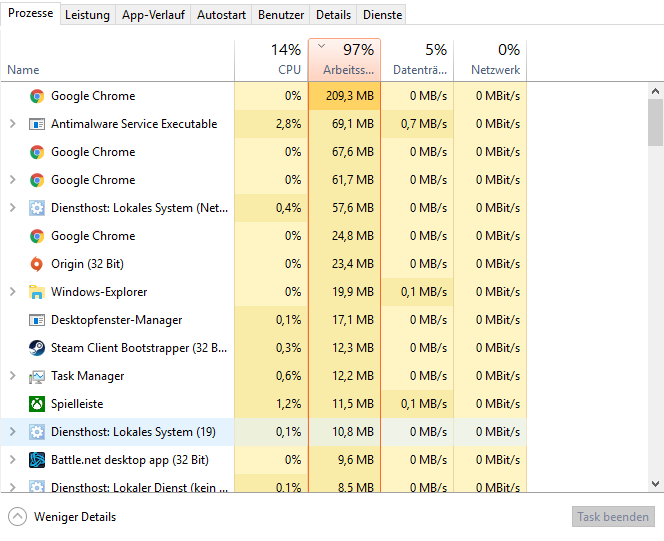This screenshot has height=541, width=664.
Task: Select the Origin (32 Bit) process name
Action: tap(87, 264)
